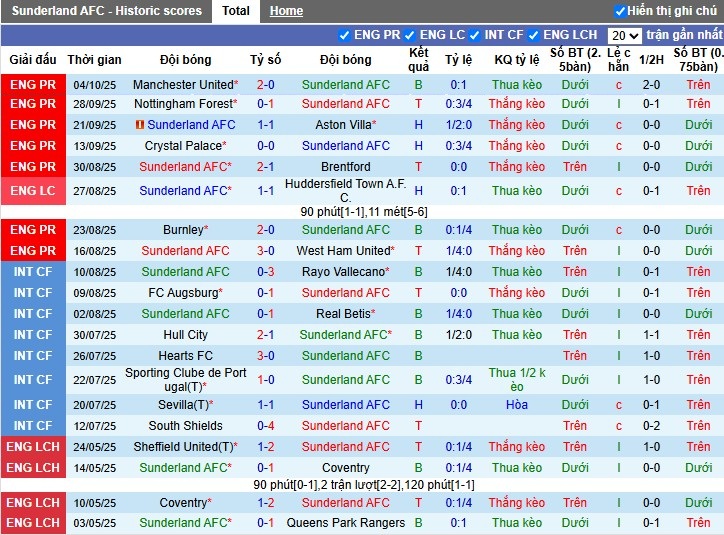This screenshot has width=724, height=535.
Task: Click Burnley team name
Action: point(183,230)
